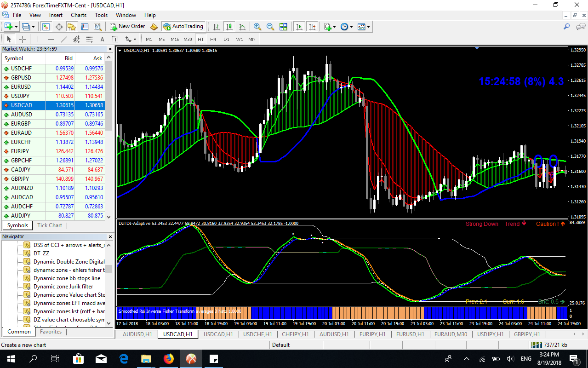Screen dimensions: 588x368
Task: Toggle the AutoTrading button
Action: point(183,27)
